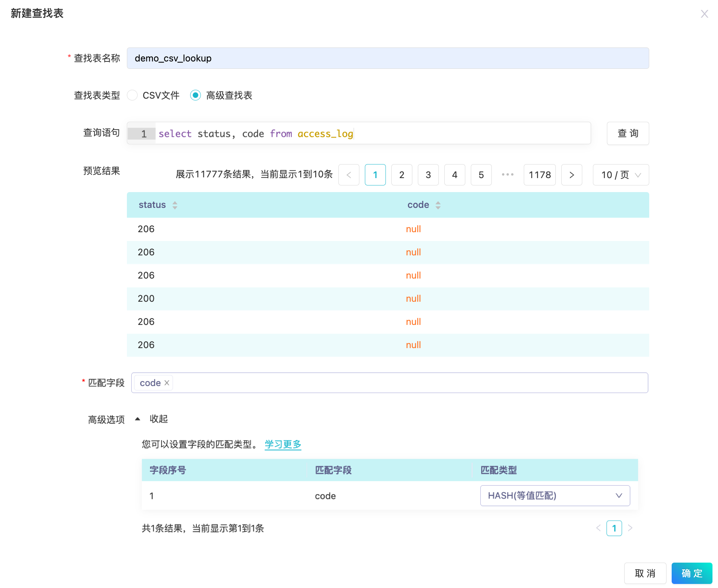
Task: Click previous arrow in match-field pagination
Action: pyautogui.click(x=598, y=528)
